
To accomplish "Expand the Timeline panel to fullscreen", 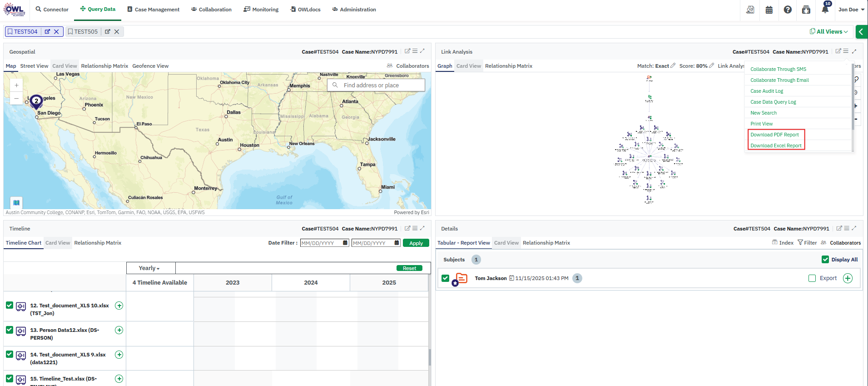I will tap(422, 228).
